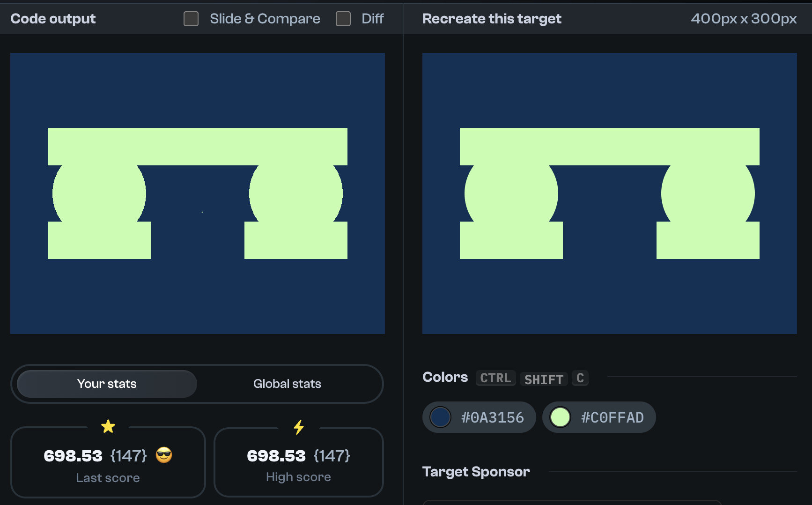
Task: Click the CTRL key hint
Action: [495, 378]
